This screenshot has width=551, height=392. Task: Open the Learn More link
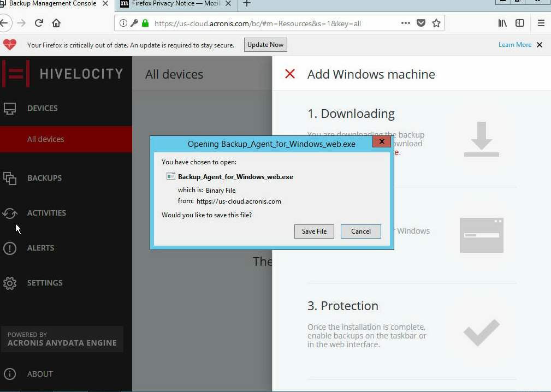[514, 45]
